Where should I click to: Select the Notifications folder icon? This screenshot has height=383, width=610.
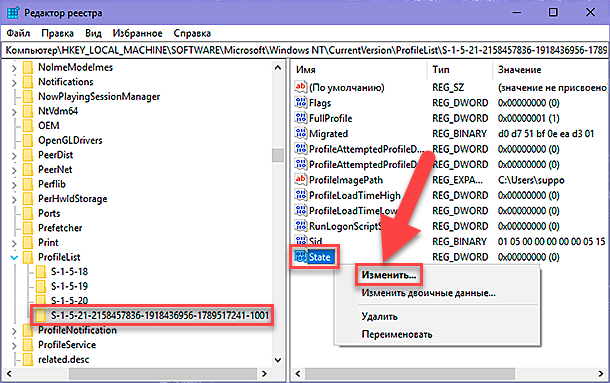point(28,82)
